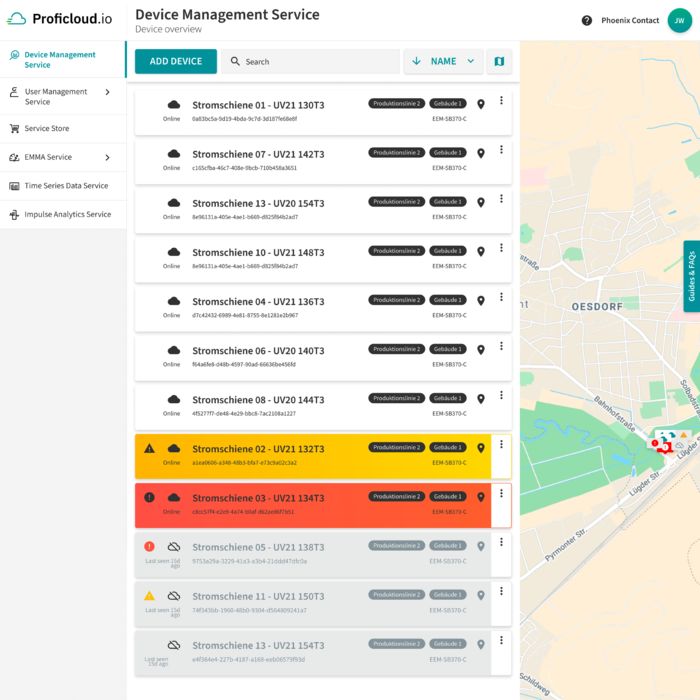Image resolution: width=700 pixels, height=700 pixels.
Task: Select Stromschiene 03 - UV21 134T3 row
Action: tap(323, 505)
